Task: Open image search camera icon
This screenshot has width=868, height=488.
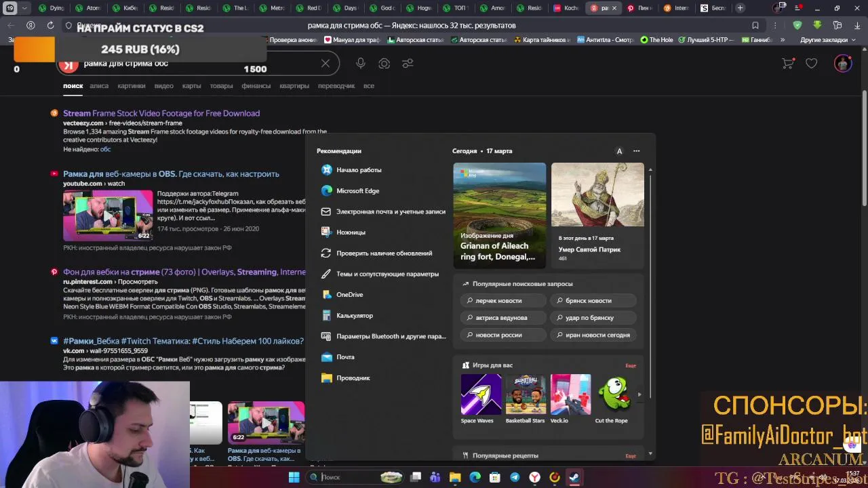Action: pos(384,63)
